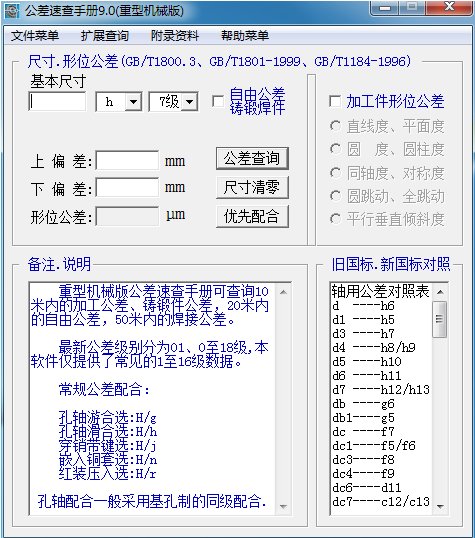The height and width of the screenshot is (538, 475).
Task: Click the 尺寸清零 button
Action: tap(252, 187)
